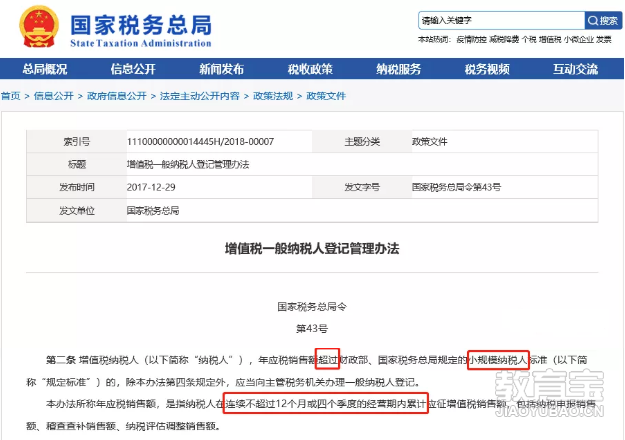Click the document number 国家税务总局令第43号
The image size is (625, 440).
coord(456,187)
